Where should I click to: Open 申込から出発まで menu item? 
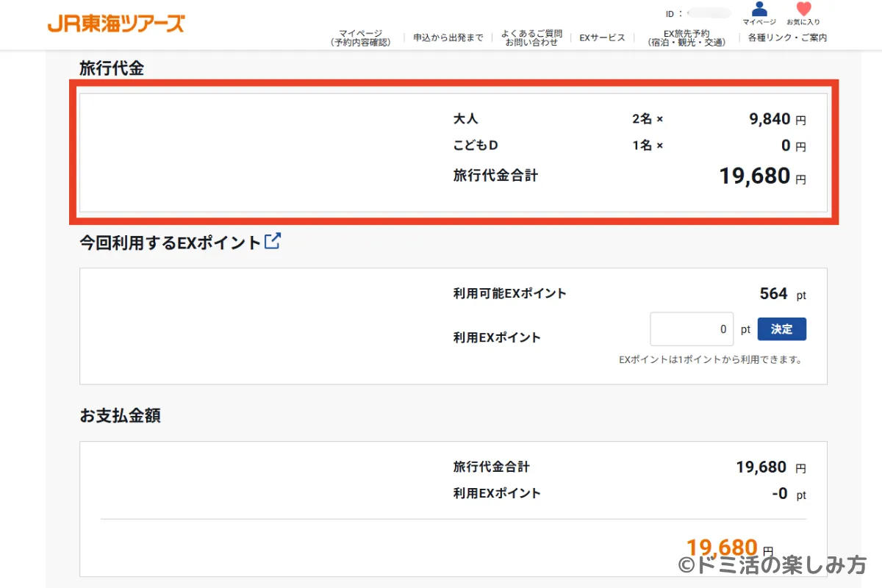point(448,37)
